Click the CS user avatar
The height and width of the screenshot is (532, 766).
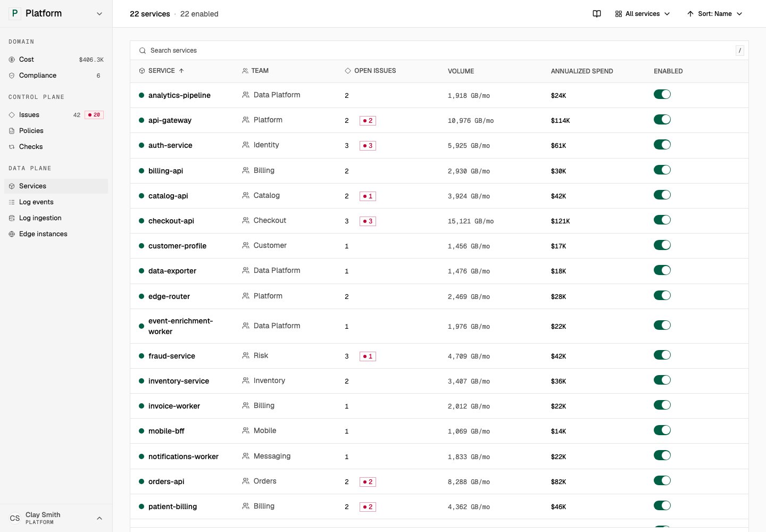[x=15, y=518]
